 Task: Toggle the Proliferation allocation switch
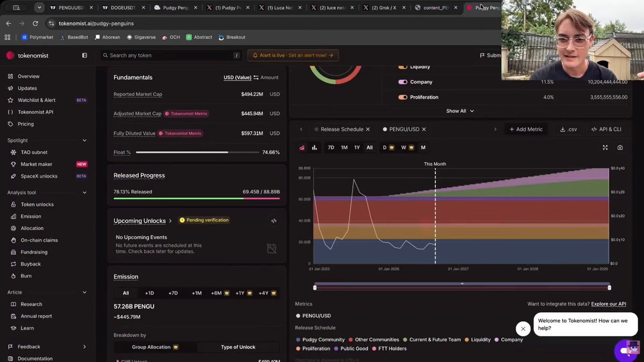click(402, 97)
